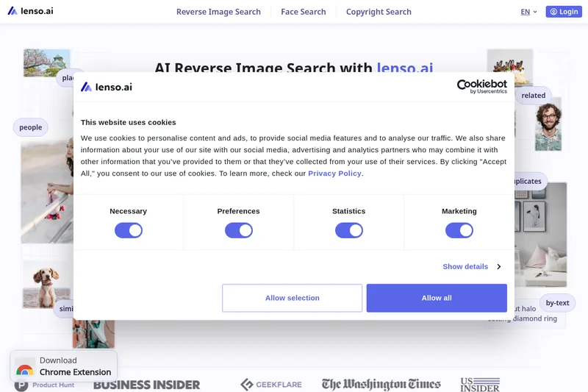The width and height of the screenshot is (588, 392).
Task: Expand Show details in the cookie dialog
Action: pos(472,267)
